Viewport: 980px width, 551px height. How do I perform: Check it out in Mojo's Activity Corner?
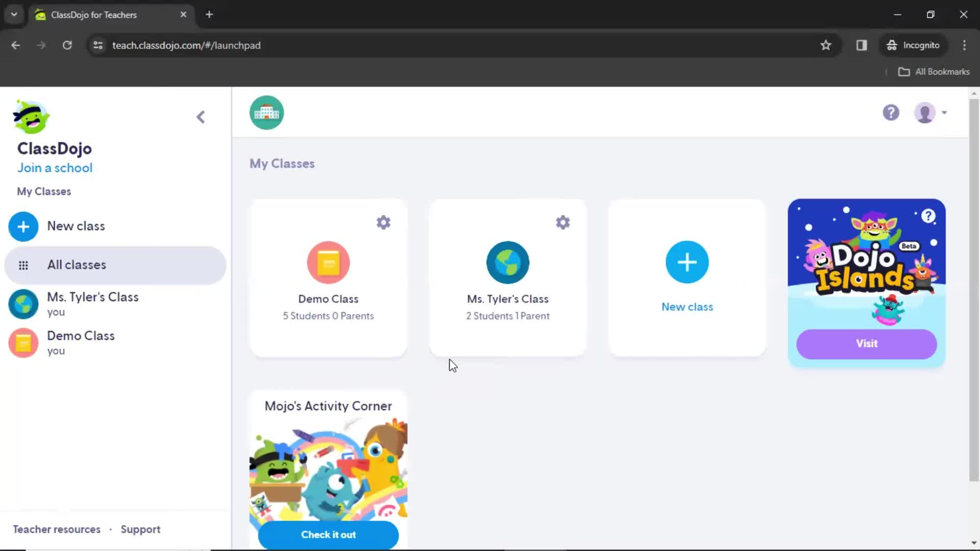[329, 534]
